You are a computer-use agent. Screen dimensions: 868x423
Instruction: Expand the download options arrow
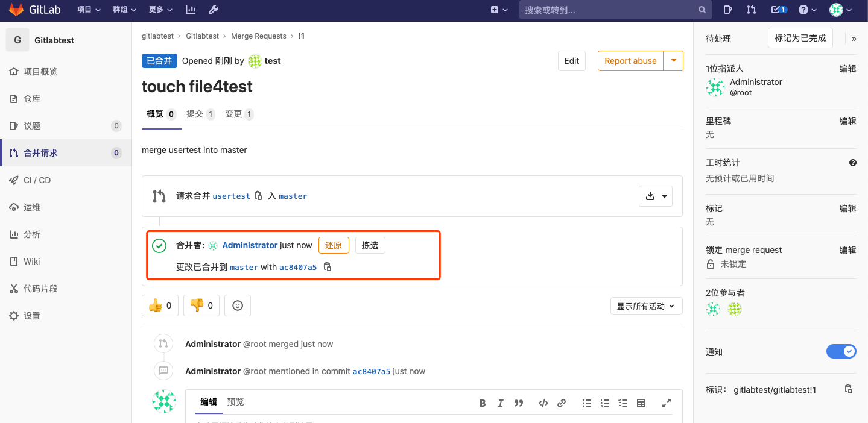point(664,196)
